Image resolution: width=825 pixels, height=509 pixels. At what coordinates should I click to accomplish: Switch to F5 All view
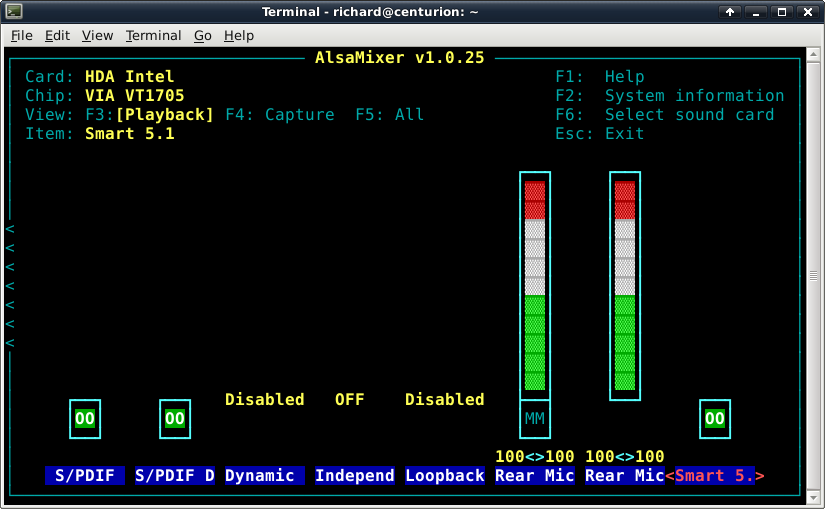coord(390,115)
